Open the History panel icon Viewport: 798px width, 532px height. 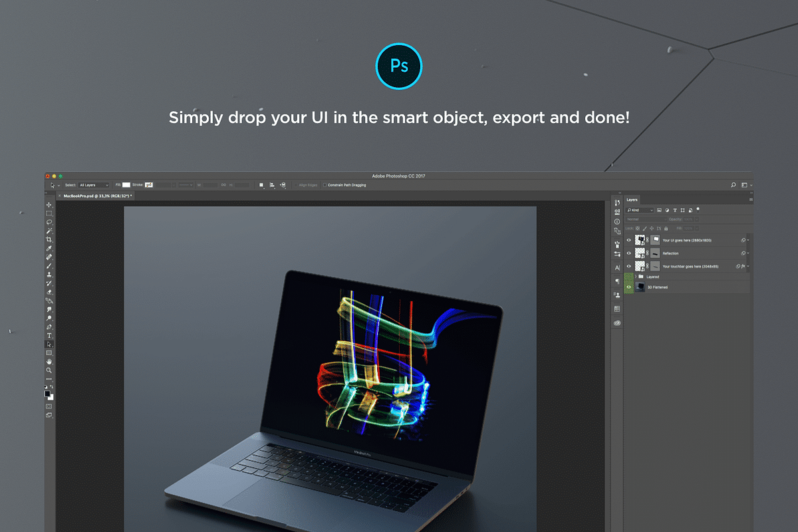[617, 202]
